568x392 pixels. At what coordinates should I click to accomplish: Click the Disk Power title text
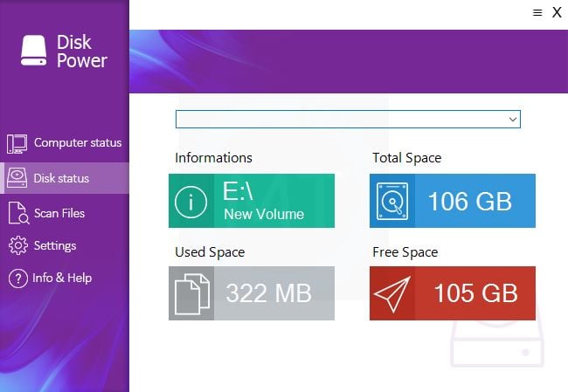tap(82, 51)
